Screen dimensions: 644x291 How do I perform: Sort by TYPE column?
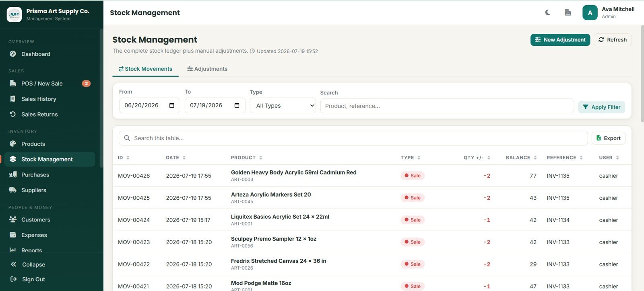(x=411, y=158)
